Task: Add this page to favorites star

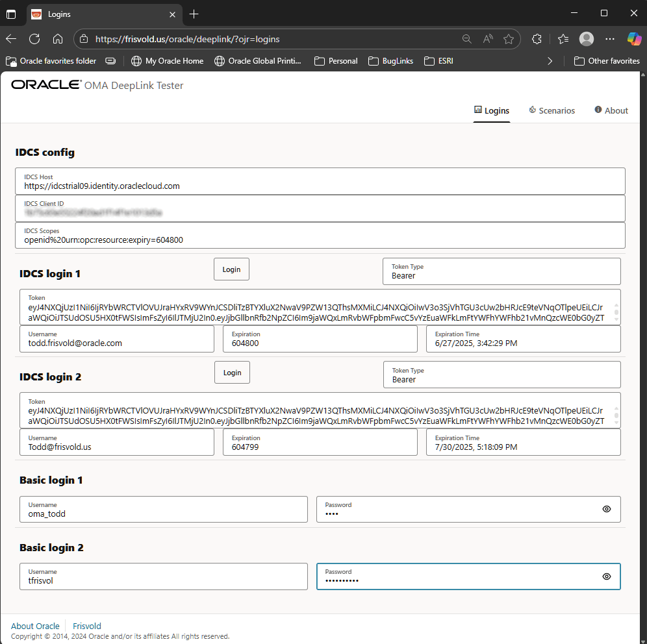Action: pos(509,39)
